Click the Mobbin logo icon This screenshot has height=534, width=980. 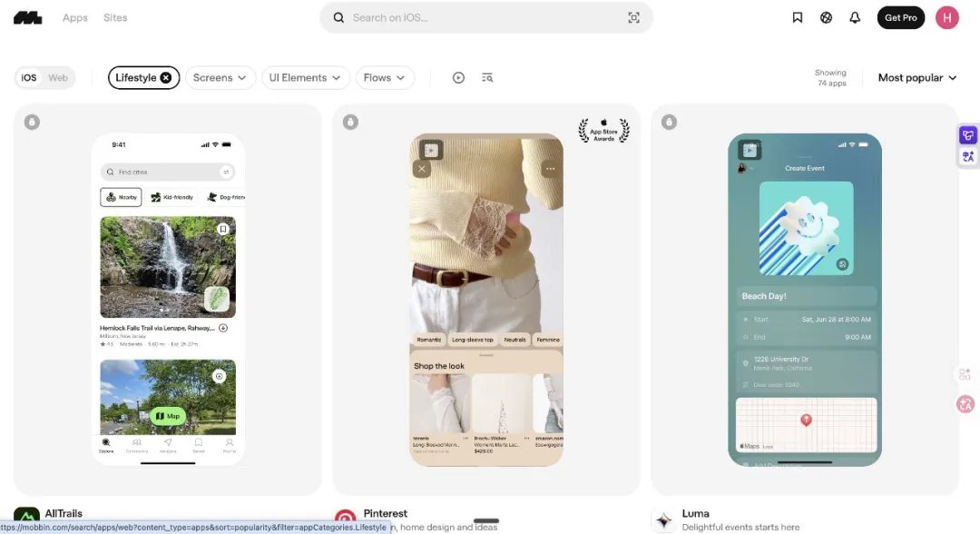pyautogui.click(x=27, y=18)
